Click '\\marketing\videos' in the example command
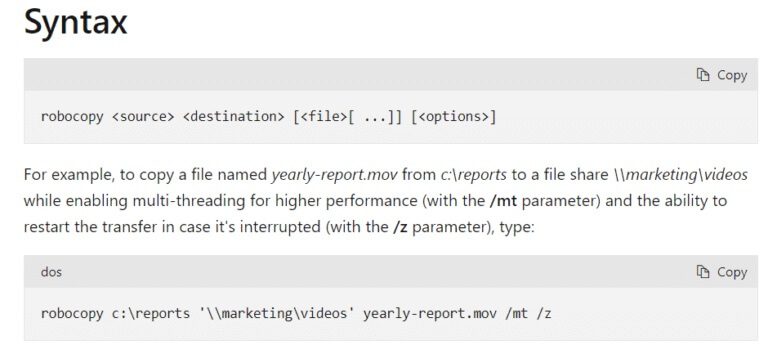Viewport: 768px width, 363px height. tap(277, 314)
